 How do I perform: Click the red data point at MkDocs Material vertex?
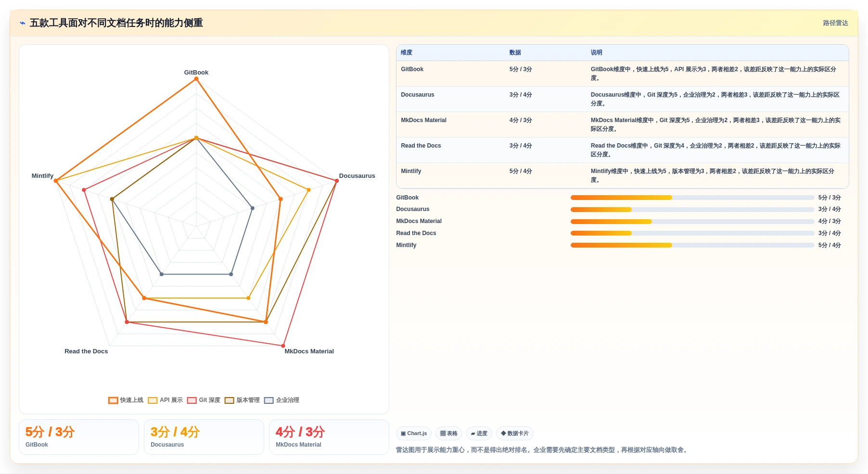pos(283,346)
